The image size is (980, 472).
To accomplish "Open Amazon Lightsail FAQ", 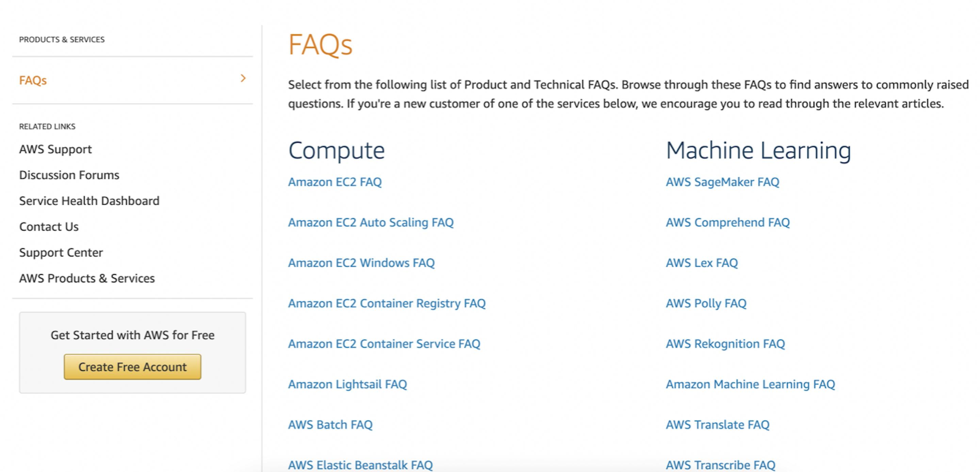I will 347,384.
